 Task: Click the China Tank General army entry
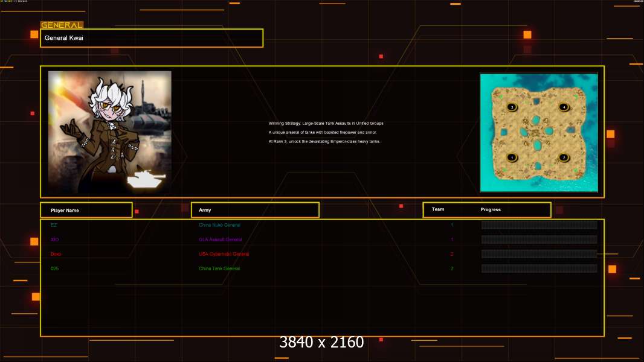[219, 268]
